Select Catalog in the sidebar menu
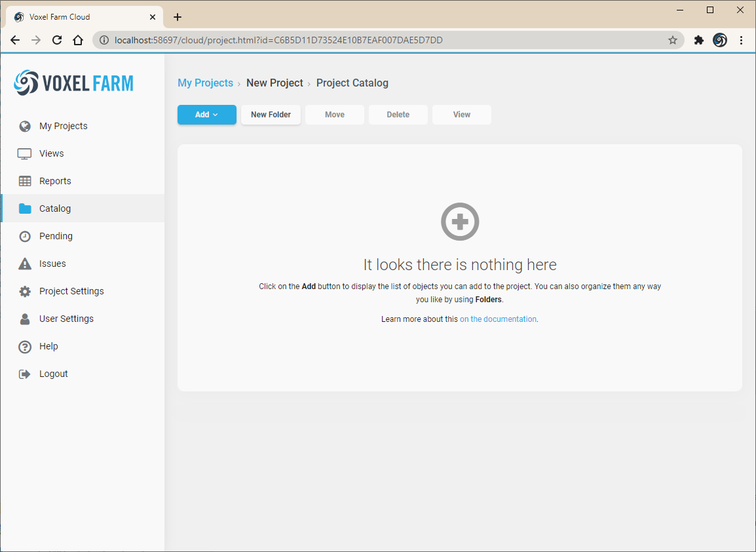 (55, 208)
